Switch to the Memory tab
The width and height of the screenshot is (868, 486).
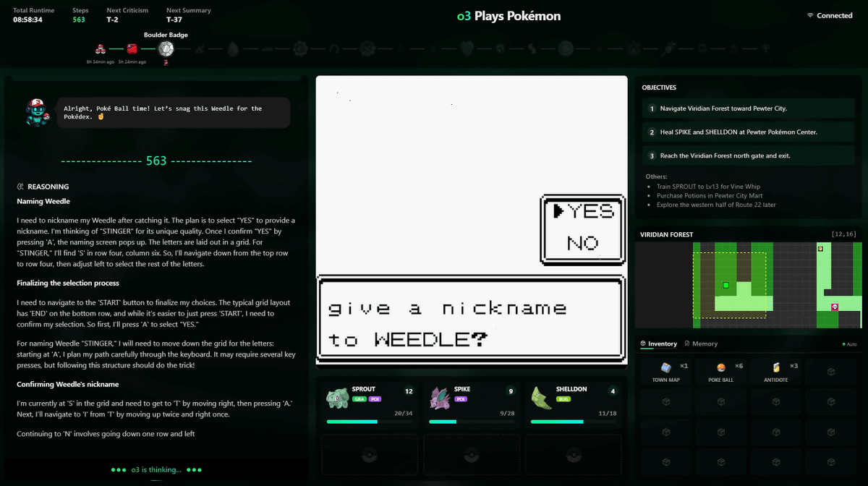click(701, 344)
